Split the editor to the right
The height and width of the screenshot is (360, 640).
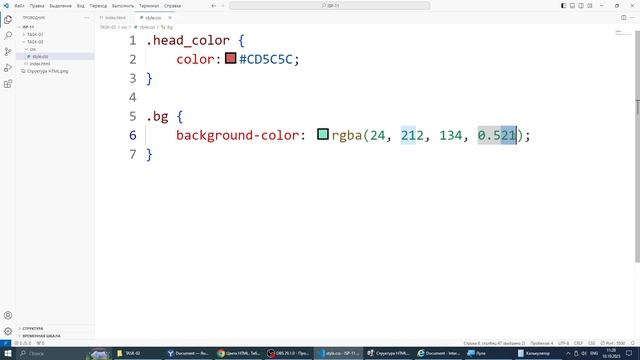point(624,18)
